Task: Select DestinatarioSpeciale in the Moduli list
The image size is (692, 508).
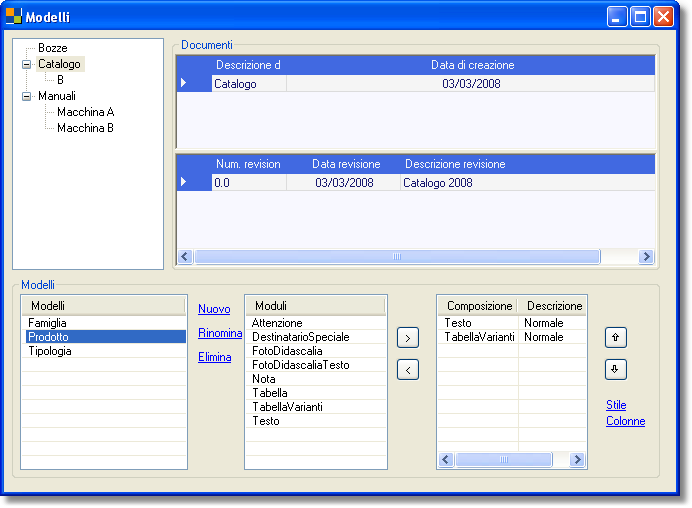Action: (x=316, y=337)
